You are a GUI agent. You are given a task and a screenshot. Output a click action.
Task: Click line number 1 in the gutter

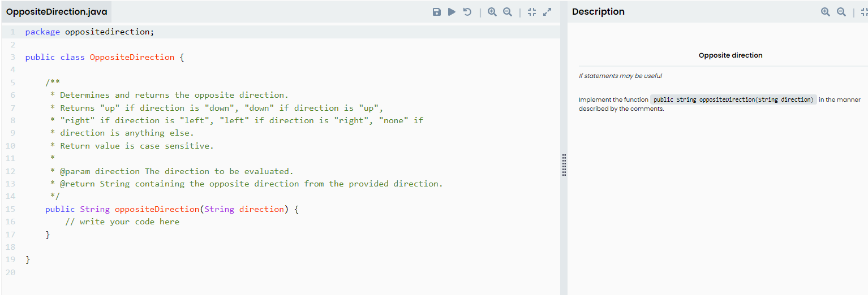13,32
